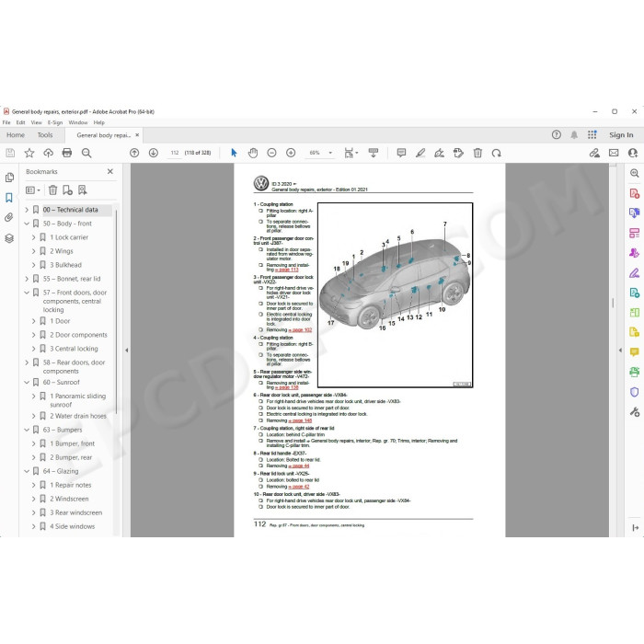Open the apps grid icon
Screen dimensions: 644x644
[592, 134]
